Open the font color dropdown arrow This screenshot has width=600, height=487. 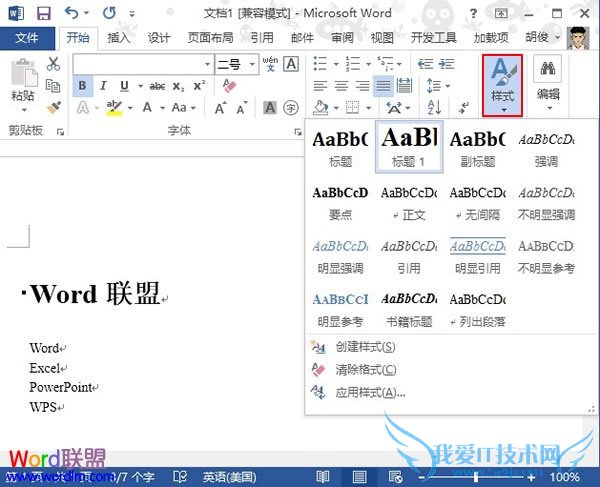(162, 108)
